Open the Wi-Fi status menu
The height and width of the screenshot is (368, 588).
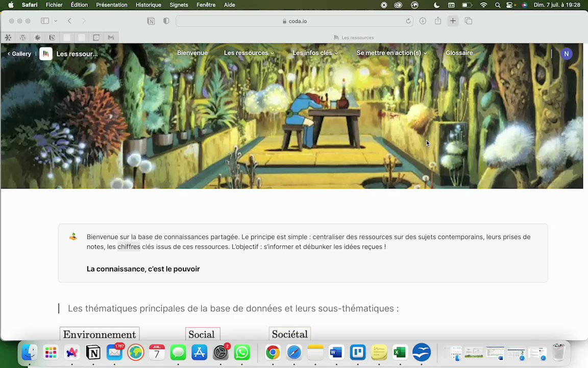click(x=483, y=5)
